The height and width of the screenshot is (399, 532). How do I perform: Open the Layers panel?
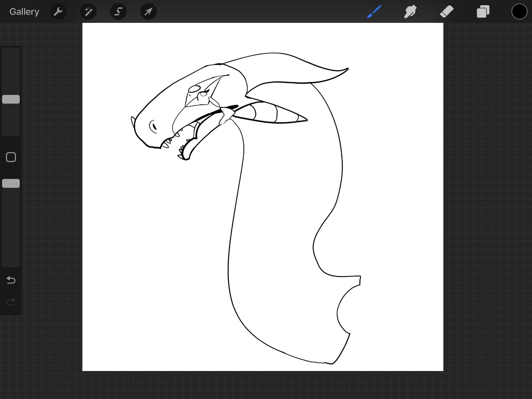point(483,12)
